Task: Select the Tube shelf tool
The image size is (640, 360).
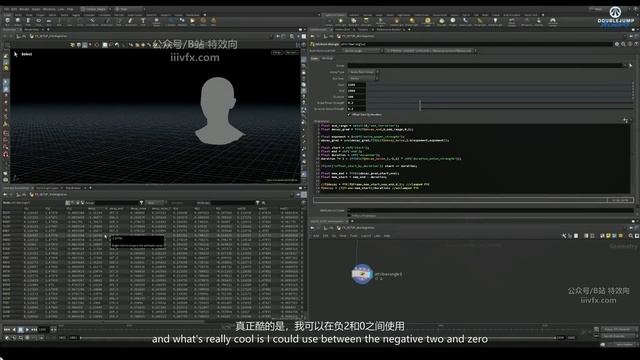Action: pos(28,21)
